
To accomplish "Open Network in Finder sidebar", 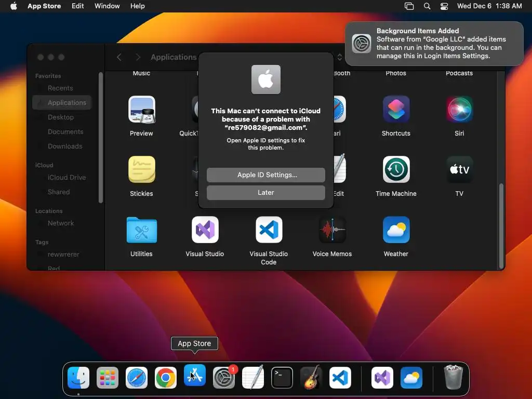I will [62, 223].
